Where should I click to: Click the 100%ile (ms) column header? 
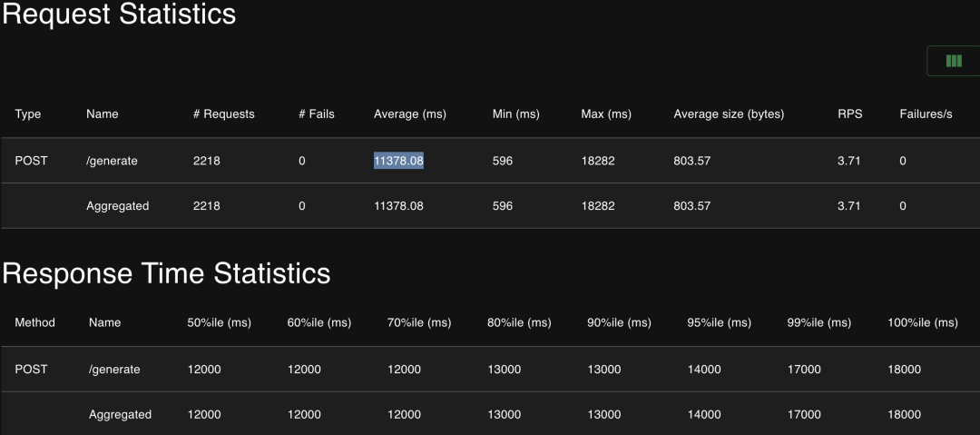click(922, 322)
